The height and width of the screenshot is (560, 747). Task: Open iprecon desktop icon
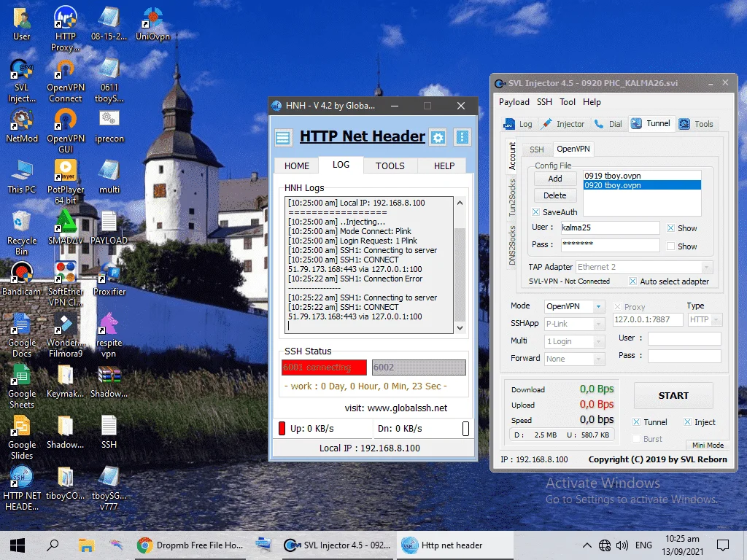(109, 126)
